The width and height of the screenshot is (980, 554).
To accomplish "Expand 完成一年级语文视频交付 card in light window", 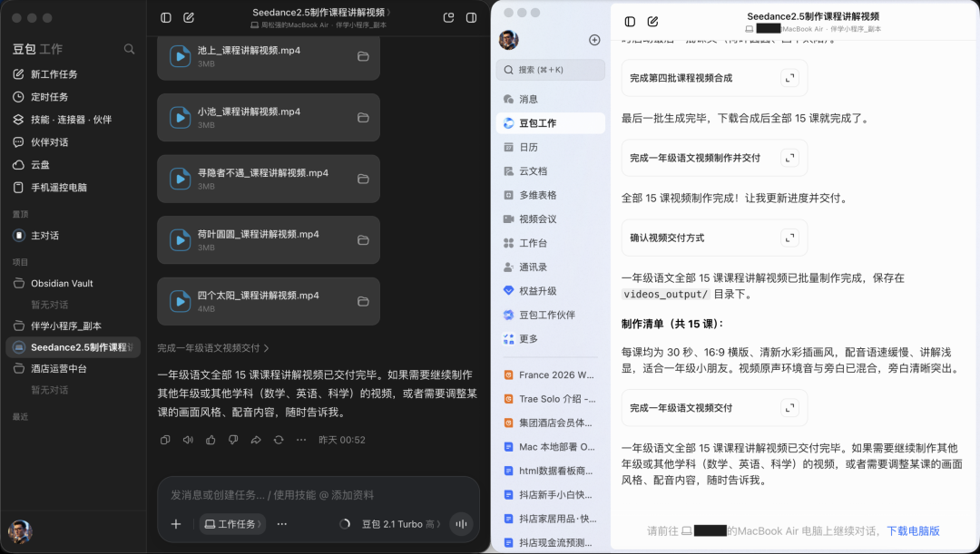I will [790, 408].
